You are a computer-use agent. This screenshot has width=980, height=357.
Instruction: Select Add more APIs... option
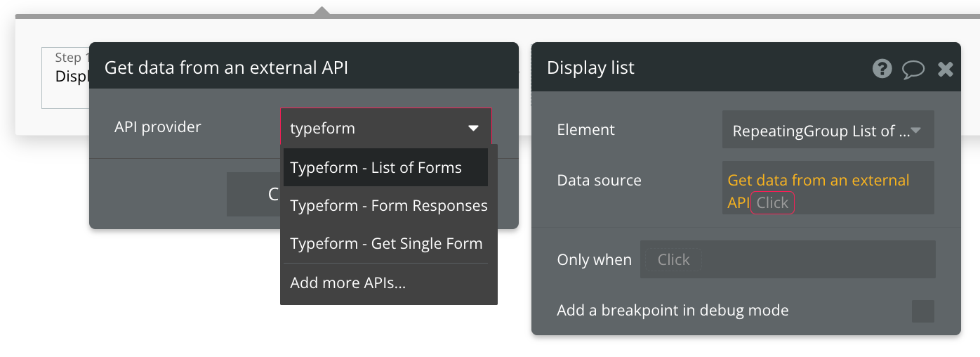click(385, 283)
